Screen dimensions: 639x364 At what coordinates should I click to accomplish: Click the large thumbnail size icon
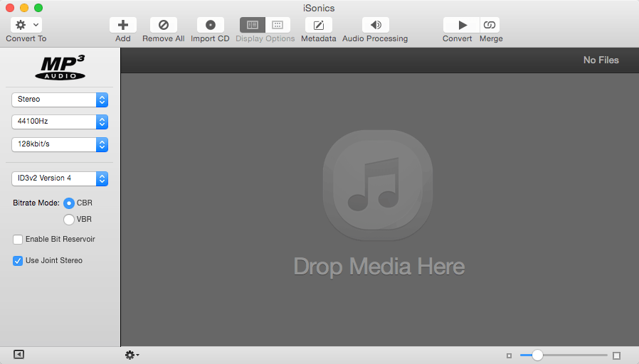pyautogui.click(x=617, y=355)
